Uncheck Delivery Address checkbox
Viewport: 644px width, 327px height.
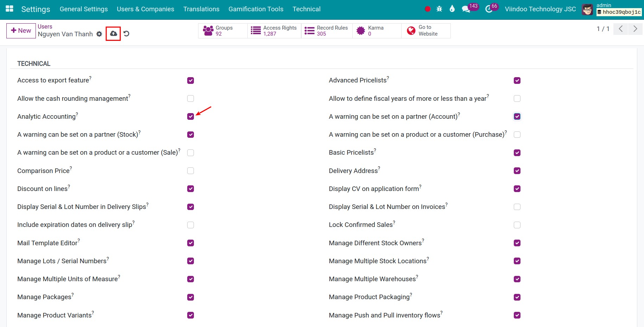click(x=517, y=171)
